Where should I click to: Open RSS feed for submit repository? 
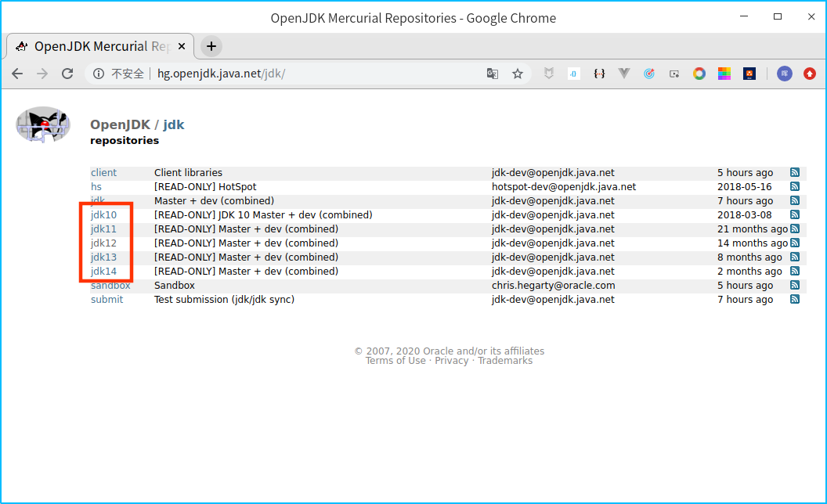click(x=795, y=299)
